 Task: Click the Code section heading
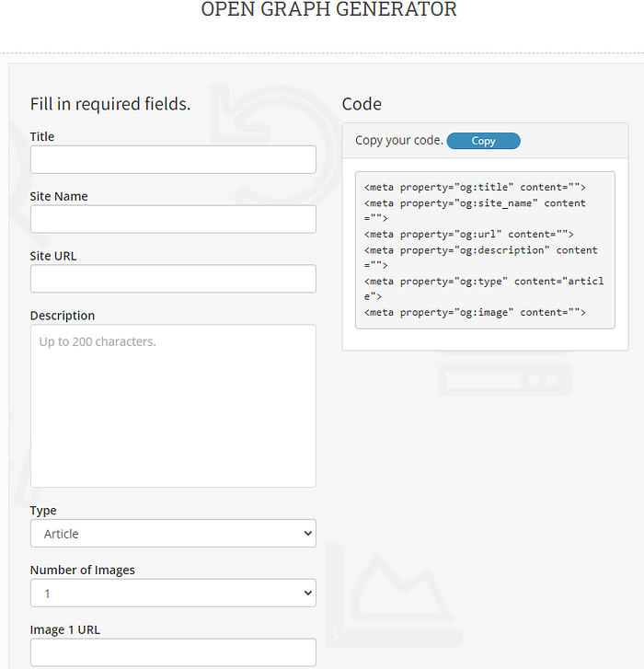click(362, 104)
